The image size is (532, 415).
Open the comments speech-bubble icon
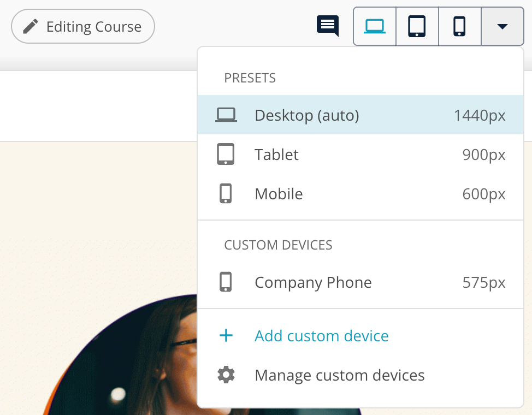coord(328,26)
